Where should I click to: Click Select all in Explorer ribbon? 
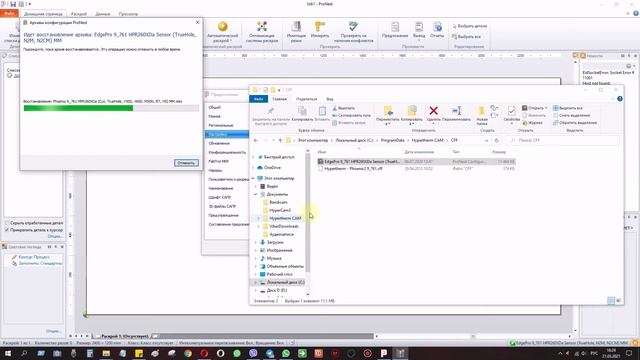click(x=568, y=108)
